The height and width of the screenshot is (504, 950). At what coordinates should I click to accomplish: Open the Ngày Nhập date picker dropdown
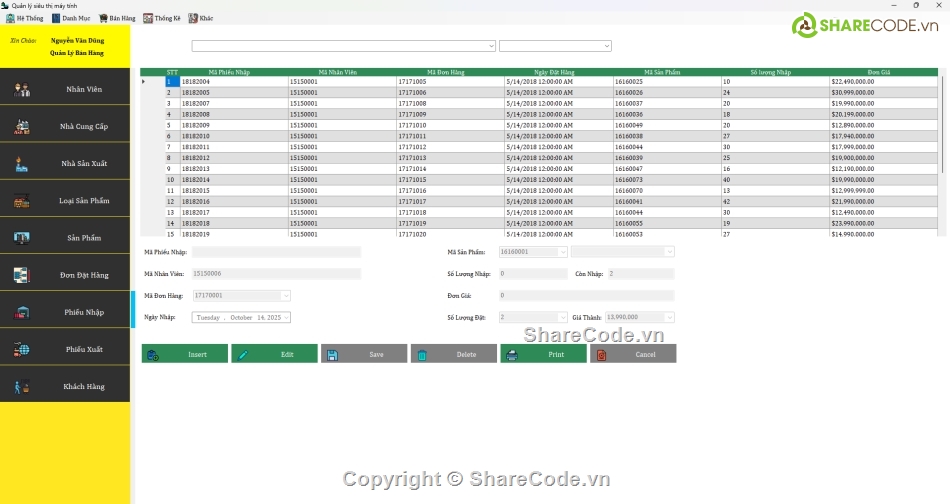coord(286,317)
